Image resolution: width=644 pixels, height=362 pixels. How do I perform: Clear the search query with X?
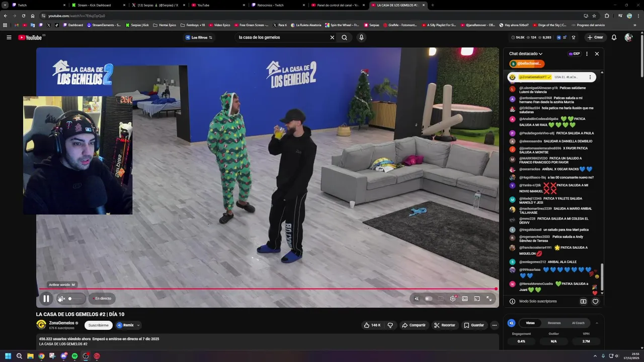pos(332,37)
